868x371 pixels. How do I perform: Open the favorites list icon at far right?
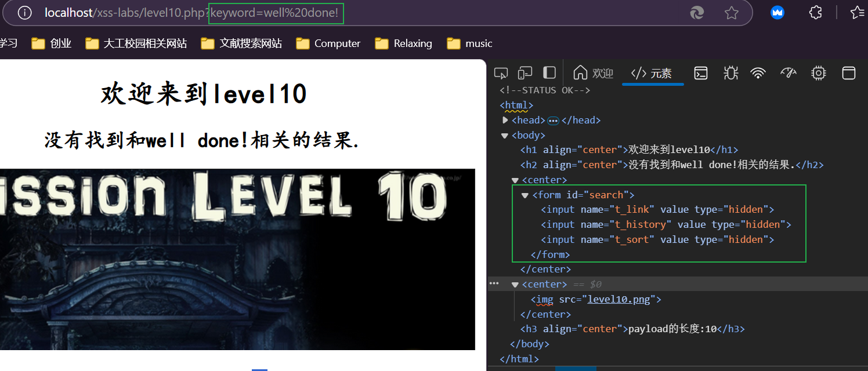858,12
